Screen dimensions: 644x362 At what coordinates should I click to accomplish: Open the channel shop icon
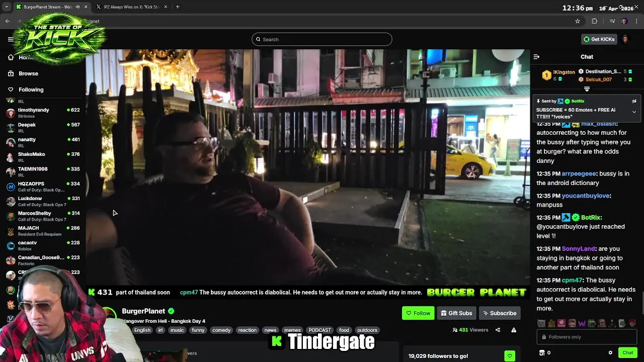pos(542,353)
